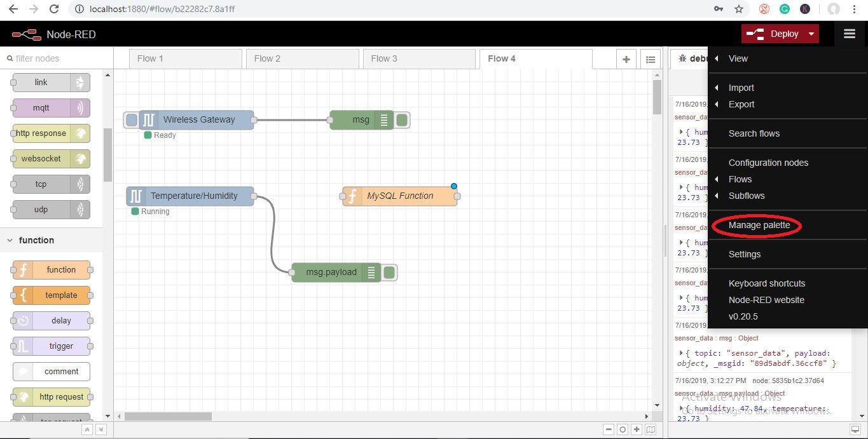The image size is (868, 439).
Task: Click the palette vertical scrollbar thumb
Action: [107, 155]
